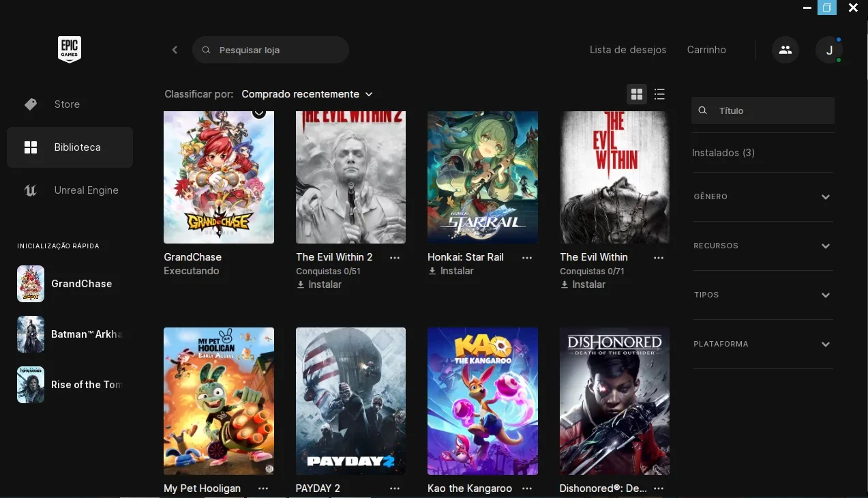
Task: Open GrandChase cover thumbnail
Action: pyautogui.click(x=219, y=177)
